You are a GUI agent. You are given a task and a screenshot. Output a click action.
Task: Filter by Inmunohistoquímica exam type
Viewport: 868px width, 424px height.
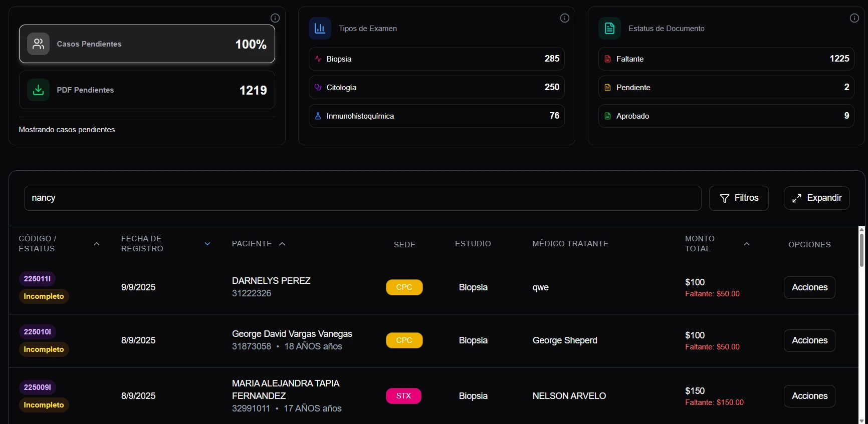(437, 116)
